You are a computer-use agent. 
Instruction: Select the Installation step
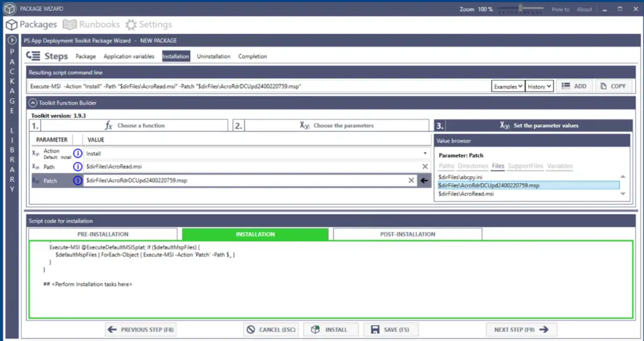pos(175,56)
